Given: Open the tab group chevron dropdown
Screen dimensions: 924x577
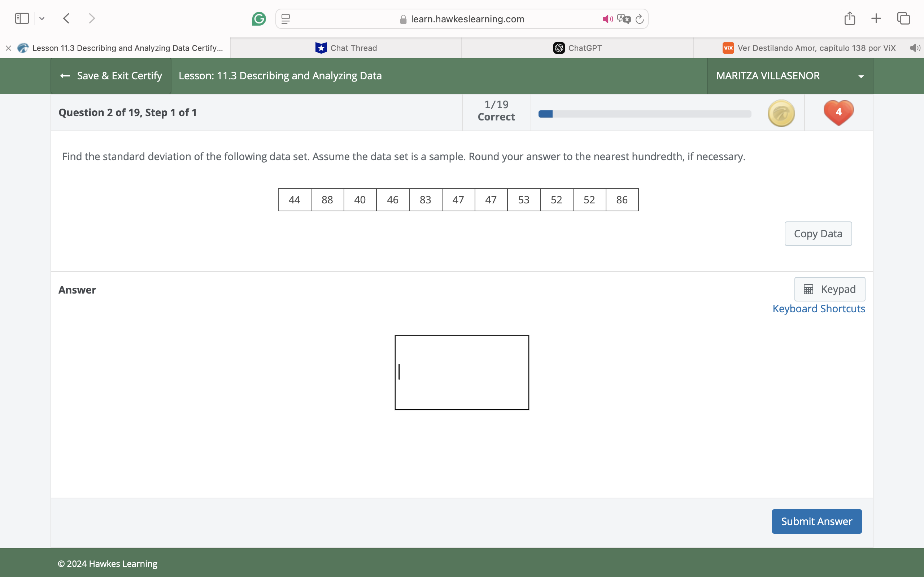Looking at the screenshot, I should pyautogui.click(x=42, y=18).
